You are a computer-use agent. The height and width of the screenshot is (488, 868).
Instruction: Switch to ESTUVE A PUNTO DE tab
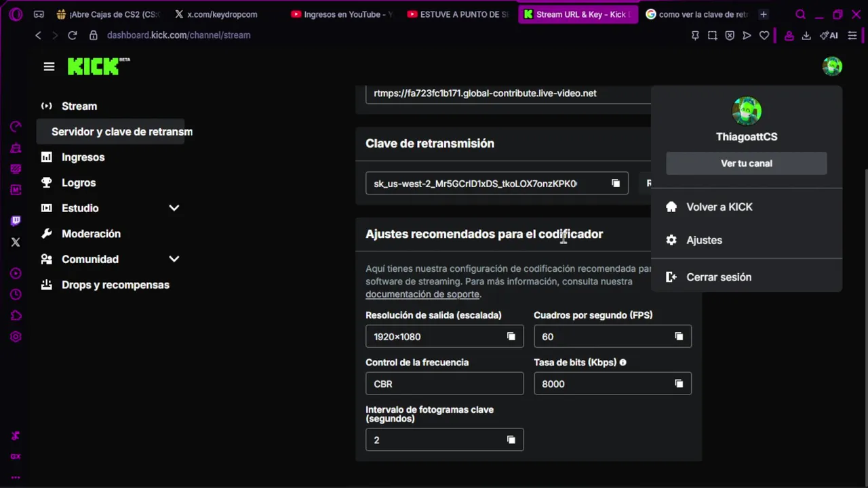coord(458,14)
